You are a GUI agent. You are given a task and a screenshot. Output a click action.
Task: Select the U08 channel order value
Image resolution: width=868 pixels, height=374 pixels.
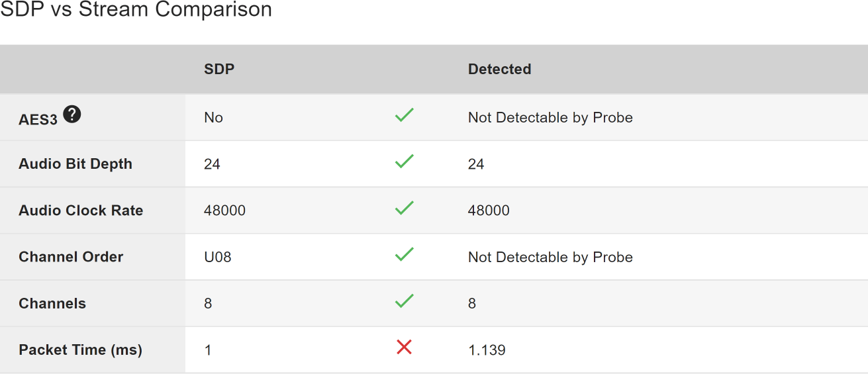click(218, 257)
